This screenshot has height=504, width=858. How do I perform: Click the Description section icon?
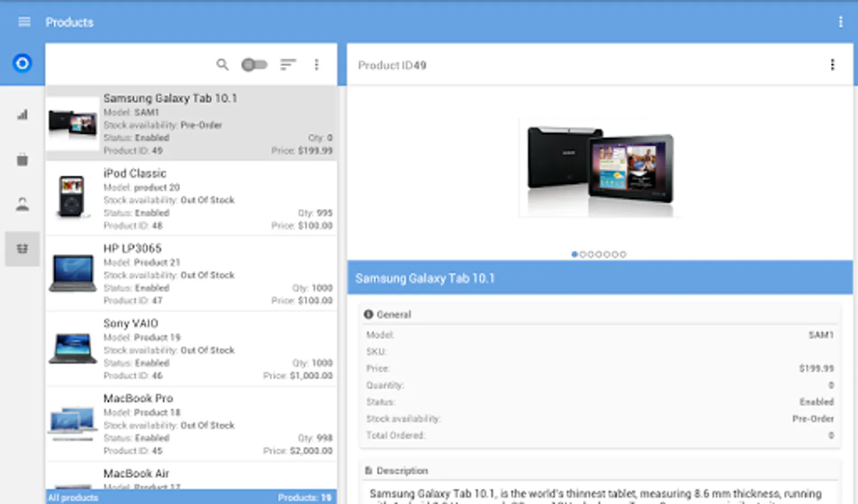368,470
